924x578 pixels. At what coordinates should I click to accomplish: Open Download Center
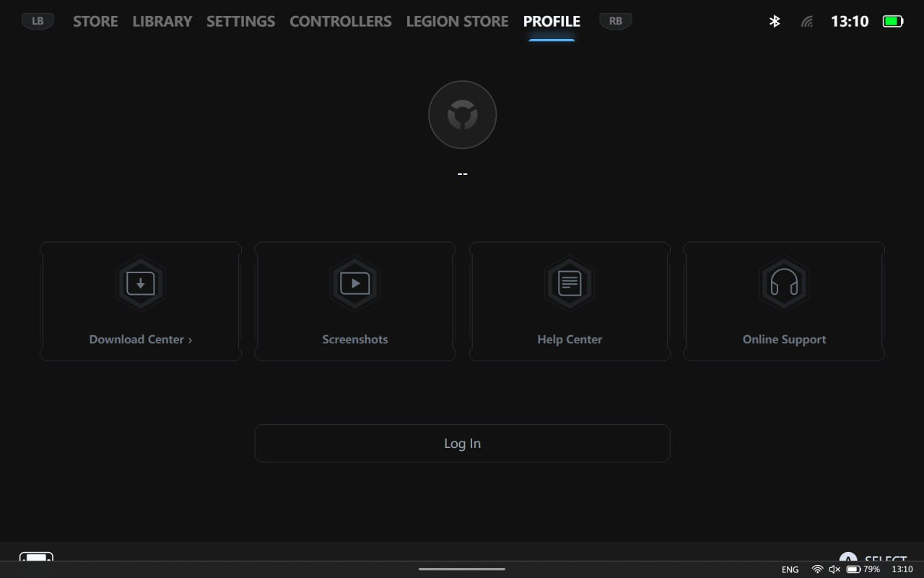click(141, 301)
